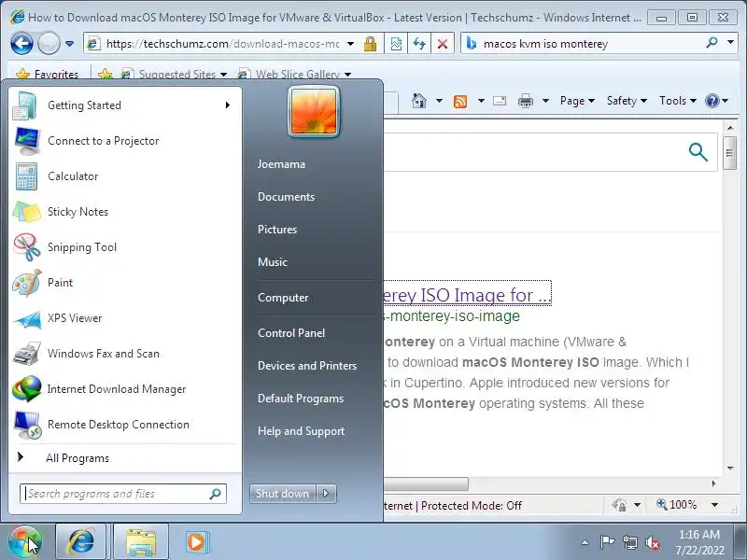Viewport: 747px width, 560px height.
Task: Open Windows Explorer from taskbar
Action: [x=141, y=542]
